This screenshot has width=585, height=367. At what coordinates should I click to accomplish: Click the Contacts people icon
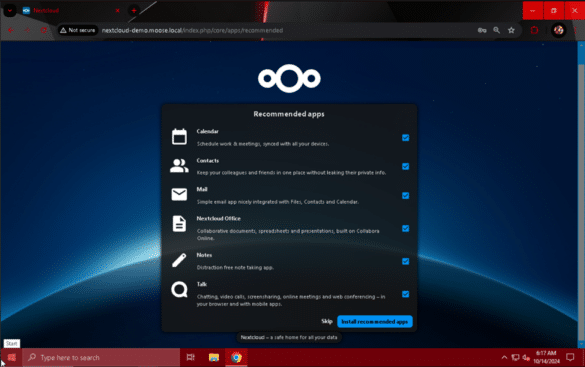[x=179, y=166]
